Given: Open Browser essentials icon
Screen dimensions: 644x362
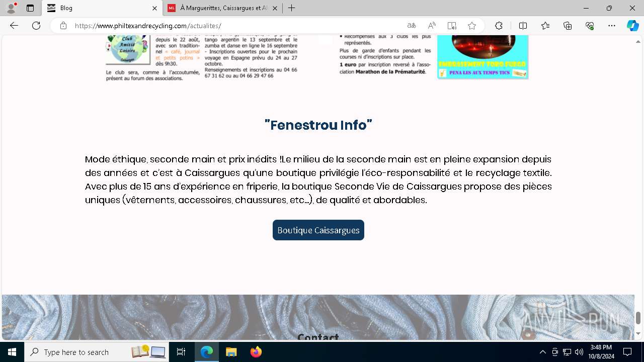Looking at the screenshot, I should 590,26.
